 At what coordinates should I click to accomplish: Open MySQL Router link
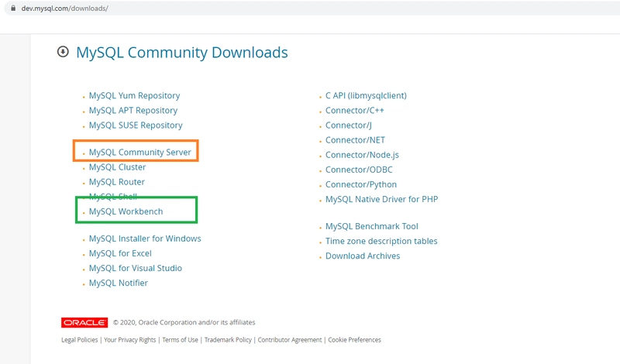coord(117,182)
